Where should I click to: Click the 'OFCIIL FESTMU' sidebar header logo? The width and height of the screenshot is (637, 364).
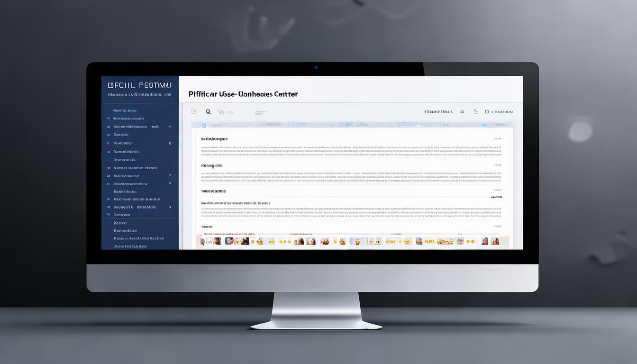139,85
